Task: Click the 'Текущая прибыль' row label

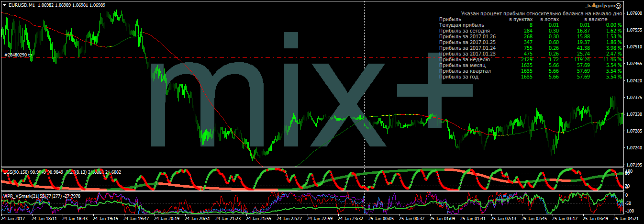Action: point(461,25)
